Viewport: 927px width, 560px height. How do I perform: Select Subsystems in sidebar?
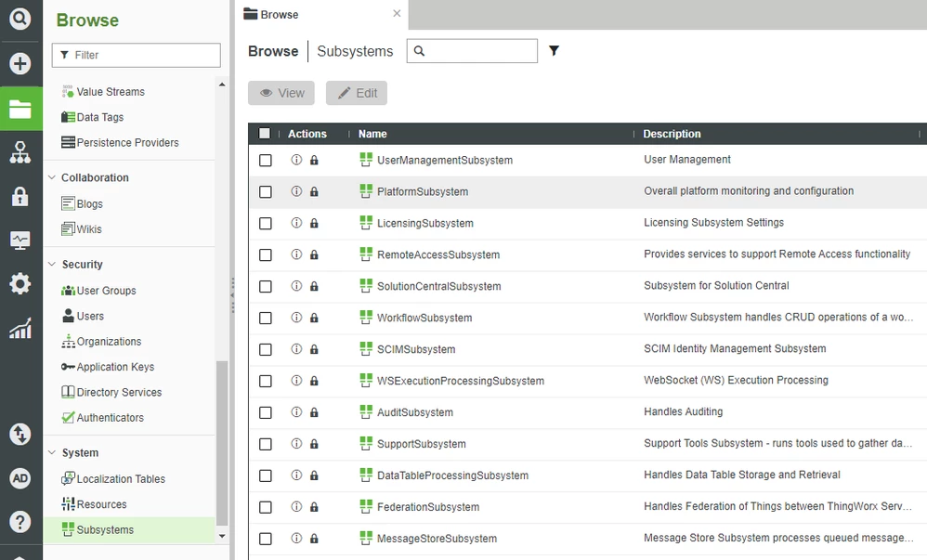pos(129,530)
